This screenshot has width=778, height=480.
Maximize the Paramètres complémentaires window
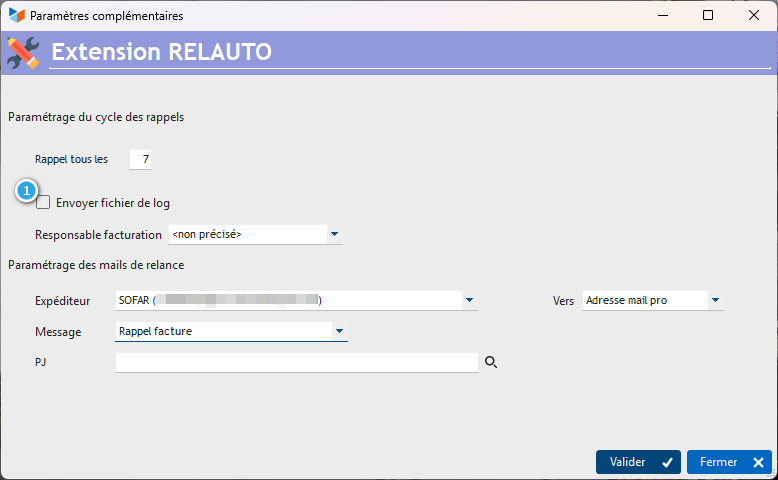708,15
